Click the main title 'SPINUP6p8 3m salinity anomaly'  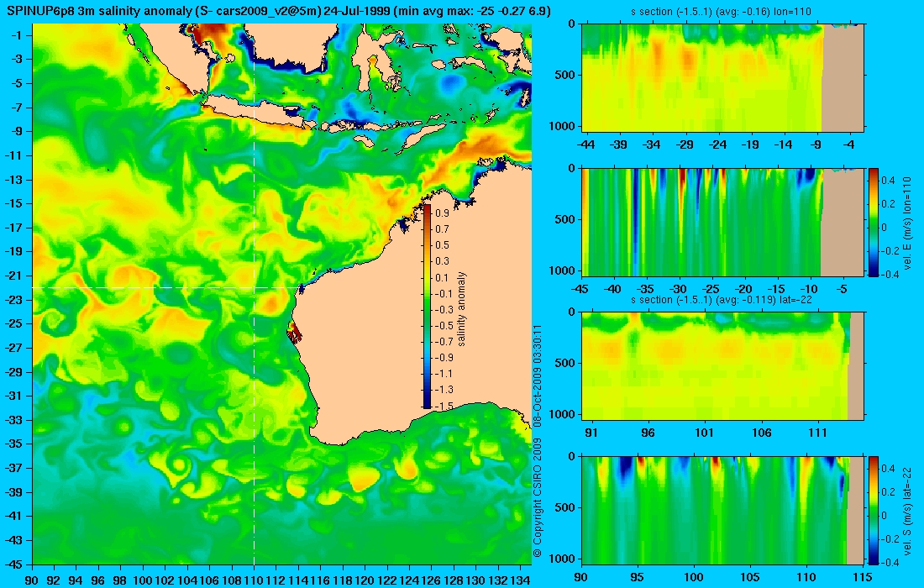(98, 11)
